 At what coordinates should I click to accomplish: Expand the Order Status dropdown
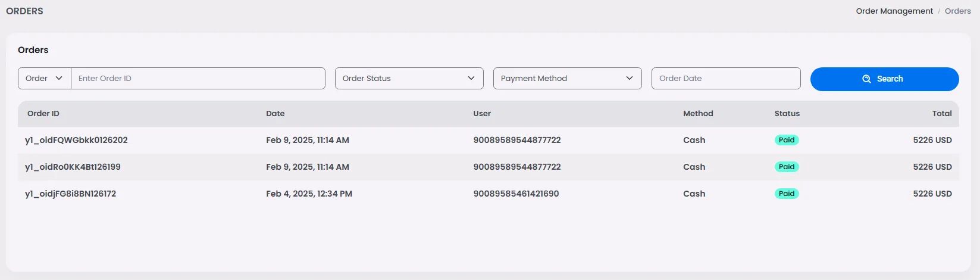tap(409, 79)
